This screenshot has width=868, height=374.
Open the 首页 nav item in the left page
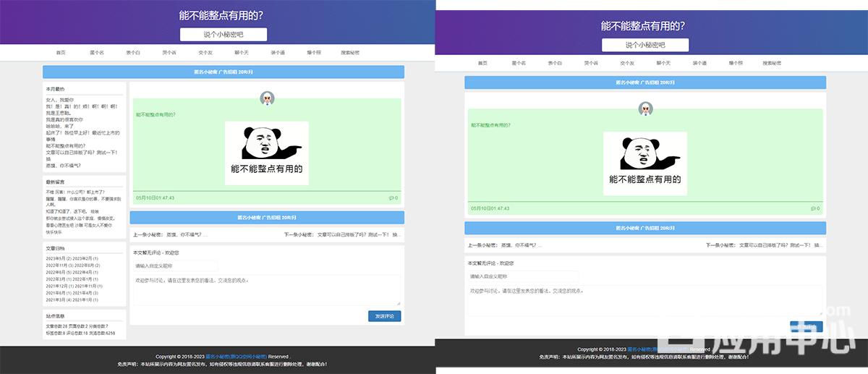click(61, 53)
